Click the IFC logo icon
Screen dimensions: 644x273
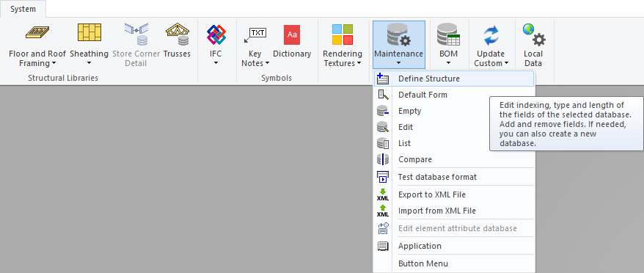pyautogui.click(x=216, y=34)
